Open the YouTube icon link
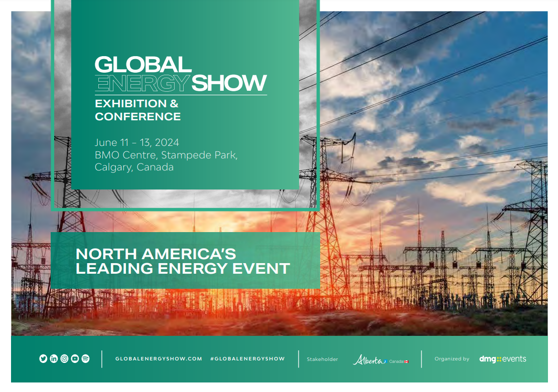Image resolution: width=558 pixels, height=392 pixels. 75,358
